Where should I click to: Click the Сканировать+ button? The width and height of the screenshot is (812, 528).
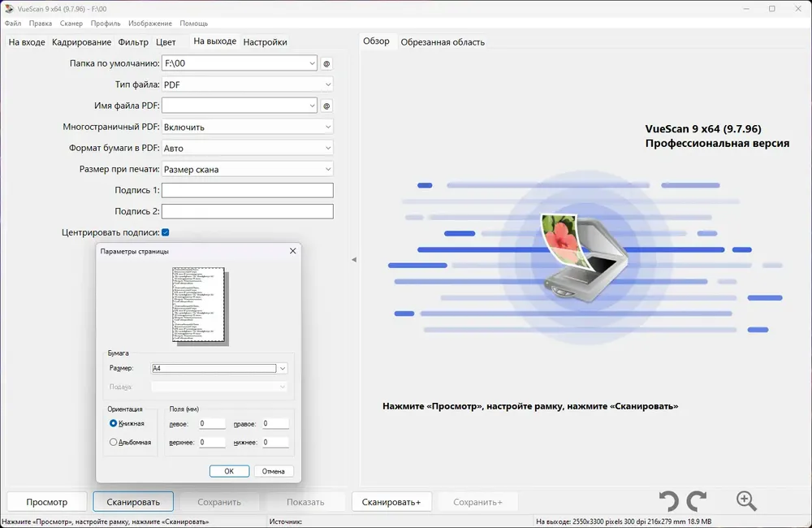coord(391,501)
